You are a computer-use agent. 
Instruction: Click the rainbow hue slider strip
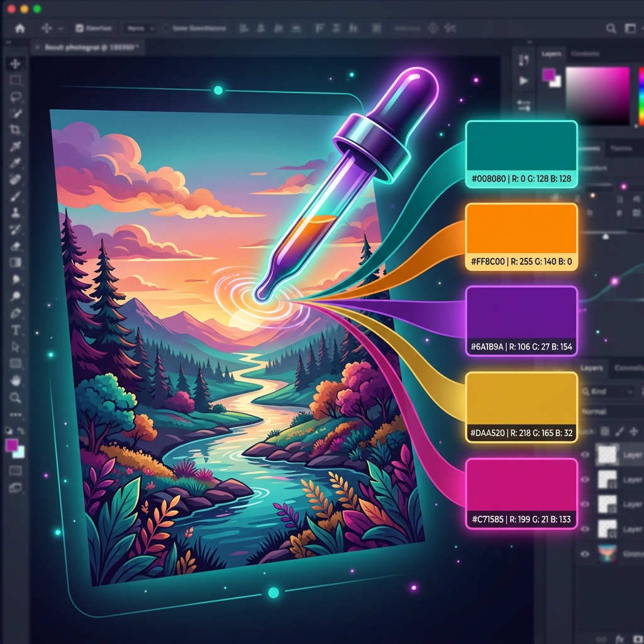coord(641,96)
